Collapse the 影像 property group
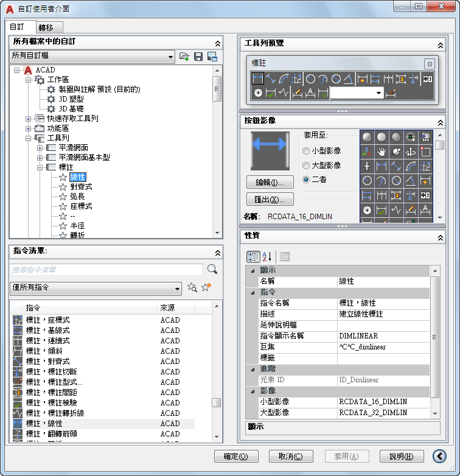This screenshot has width=460, height=476. (x=253, y=391)
